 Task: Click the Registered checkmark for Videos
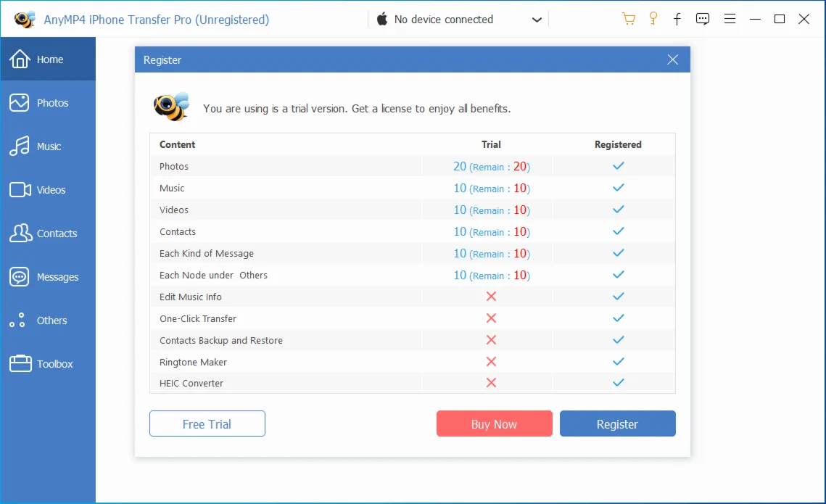coord(619,209)
